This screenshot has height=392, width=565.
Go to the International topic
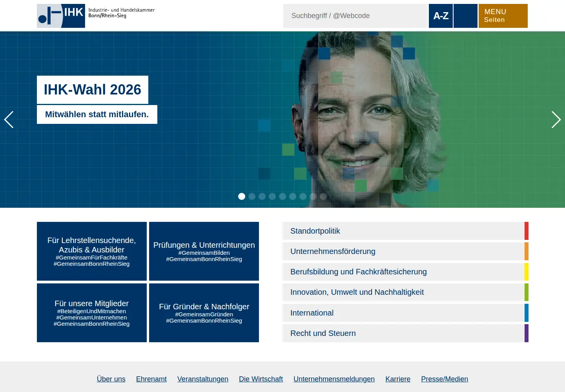pyautogui.click(x=405, y=313)
